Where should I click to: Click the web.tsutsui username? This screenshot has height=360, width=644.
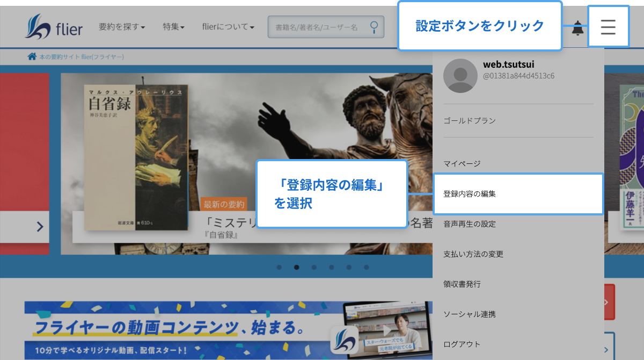[x=509, y=64]
